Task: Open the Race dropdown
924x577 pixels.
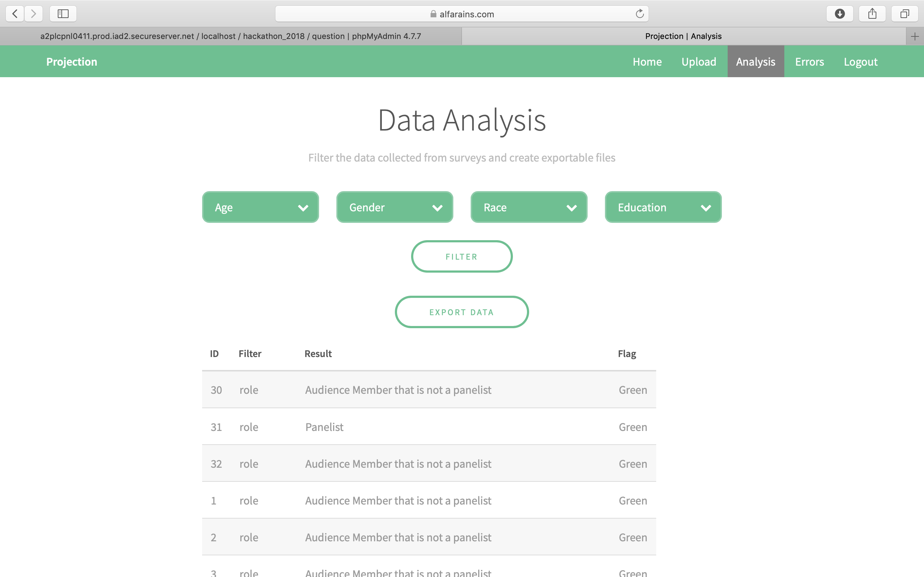Action: click(529, 207)
